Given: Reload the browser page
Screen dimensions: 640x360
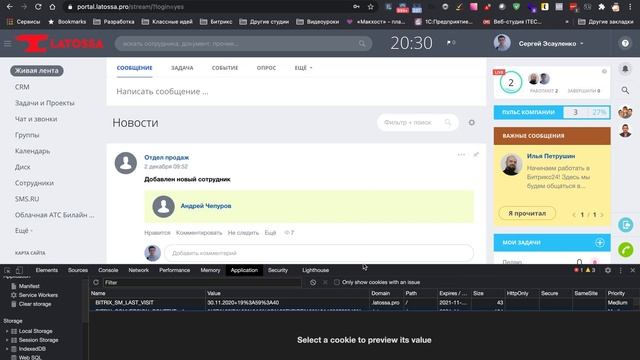Looking at the screenshot, I should click(38, 7).
